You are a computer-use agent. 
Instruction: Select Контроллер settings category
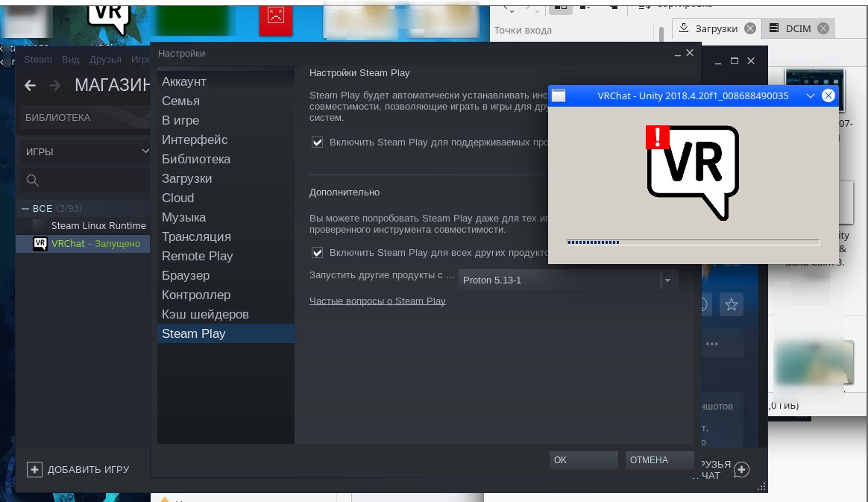tap(225, 295)
